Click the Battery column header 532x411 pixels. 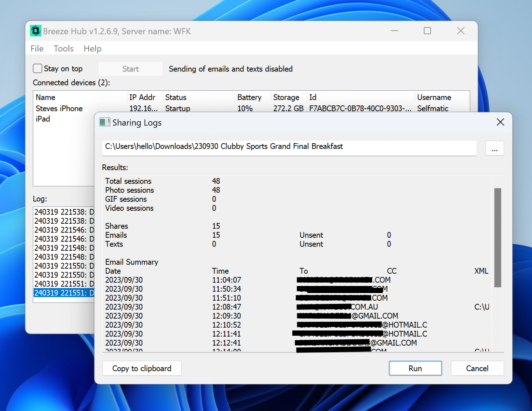[x=249, y=97]
